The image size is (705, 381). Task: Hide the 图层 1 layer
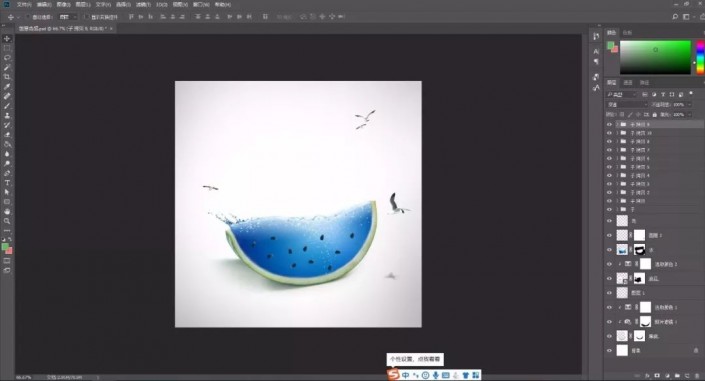[x=610, y=293]
